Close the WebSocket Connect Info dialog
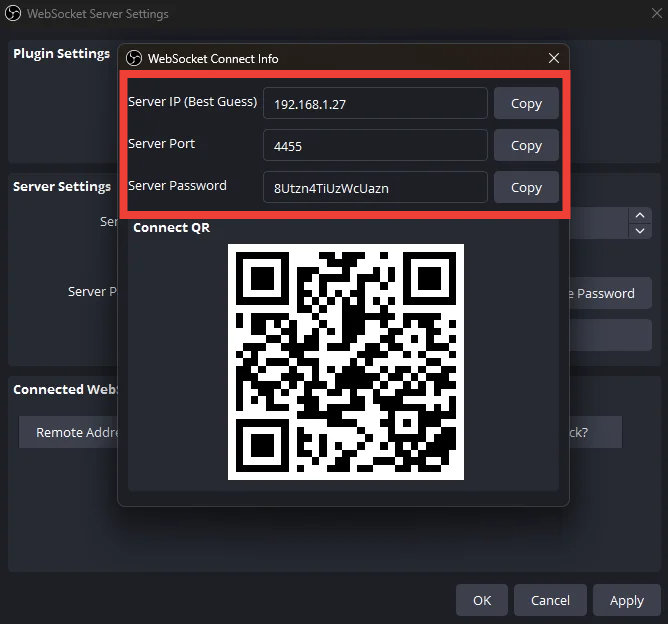This screenshot has height=624, width=668. (554, 58)
